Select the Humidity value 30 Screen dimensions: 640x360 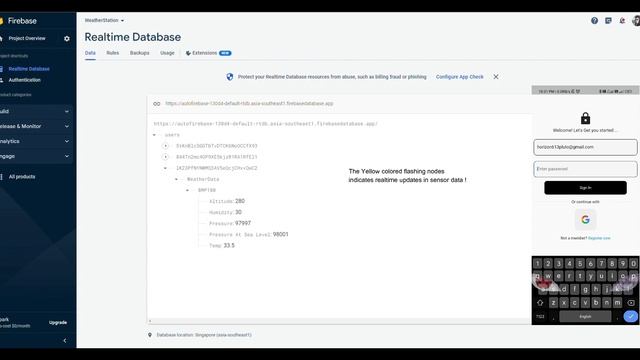238,212
